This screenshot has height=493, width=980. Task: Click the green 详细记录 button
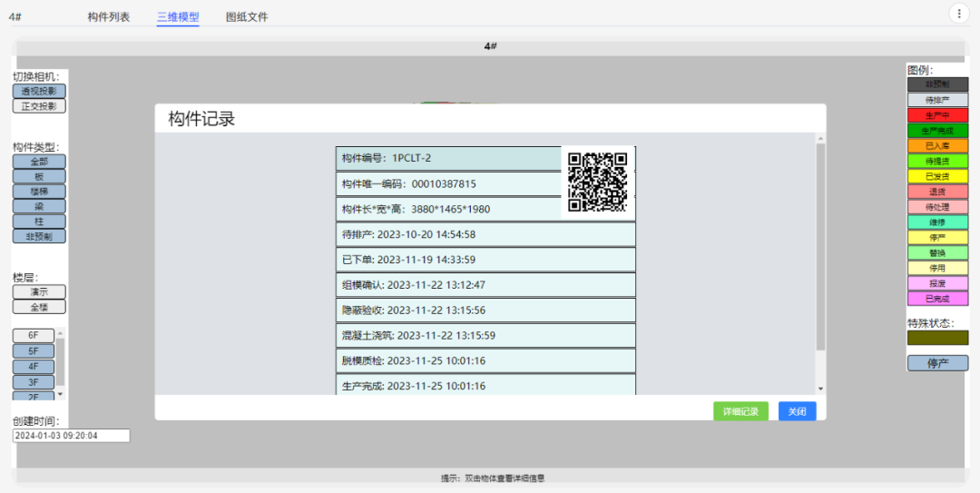click(x=740, y=411)
